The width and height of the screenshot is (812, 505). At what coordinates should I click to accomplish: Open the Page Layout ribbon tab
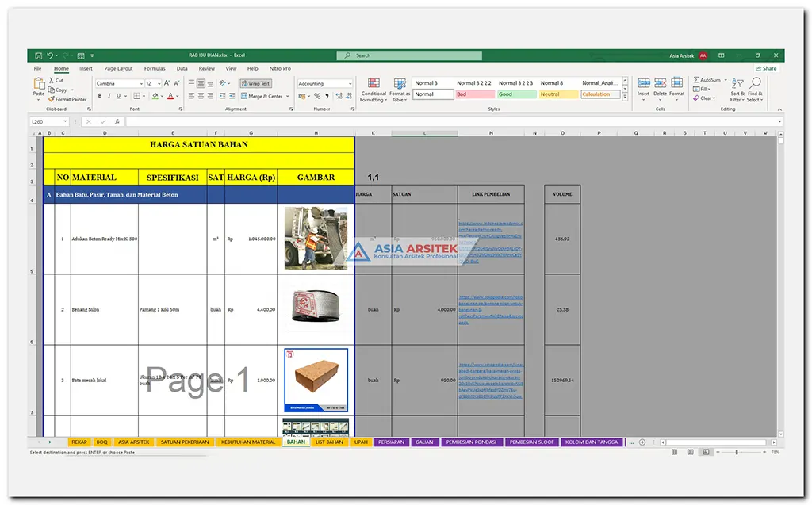[119, 68]
